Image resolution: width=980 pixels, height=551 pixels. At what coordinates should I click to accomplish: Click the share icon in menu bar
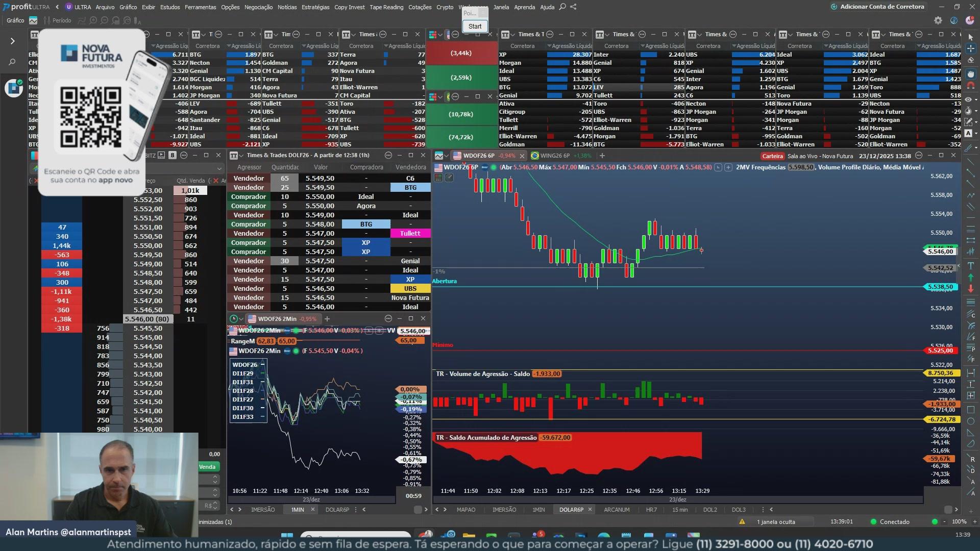[573, 7]
